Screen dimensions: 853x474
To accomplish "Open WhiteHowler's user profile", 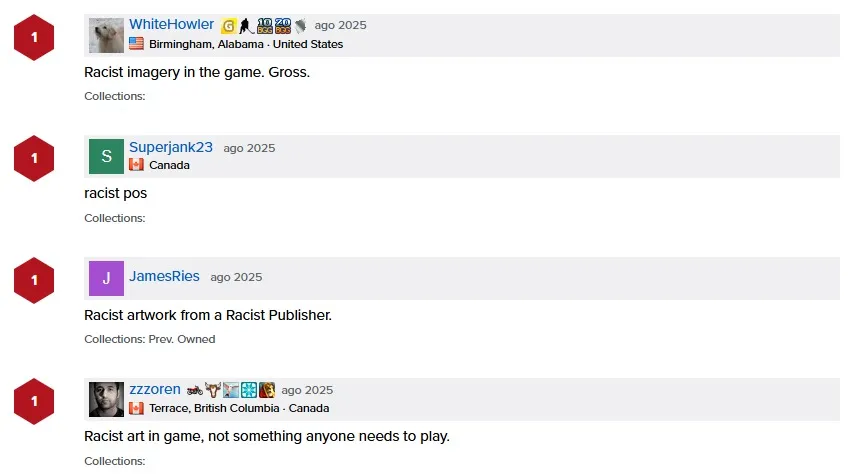I will pos(171,24).
